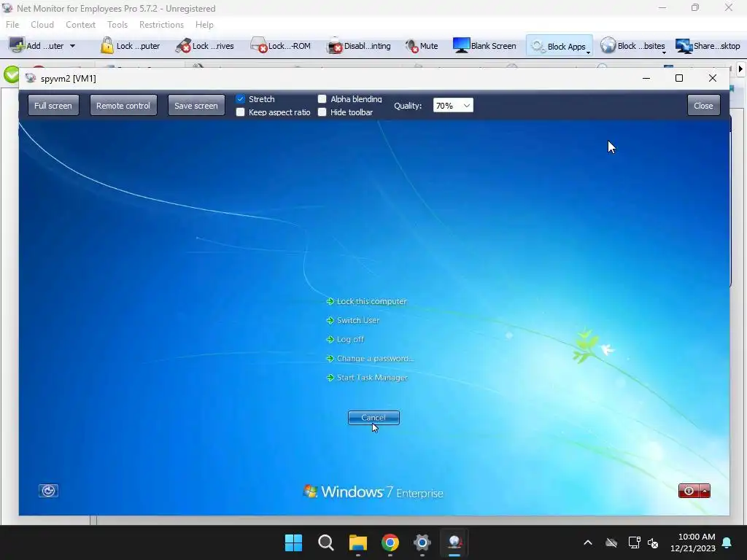Screen dimensions: 747x560
Task: Click the Full screen button
Action: [53, 105]
